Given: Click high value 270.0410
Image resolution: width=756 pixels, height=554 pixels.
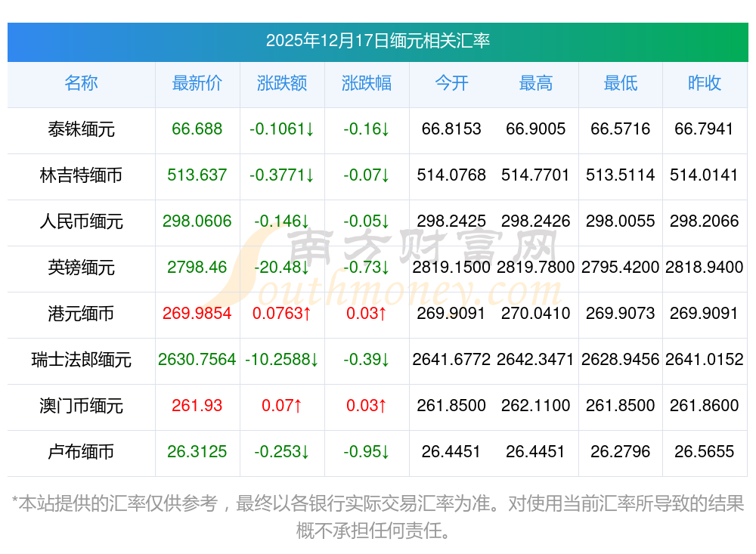Looking at the screenshot, I should 536,313.
